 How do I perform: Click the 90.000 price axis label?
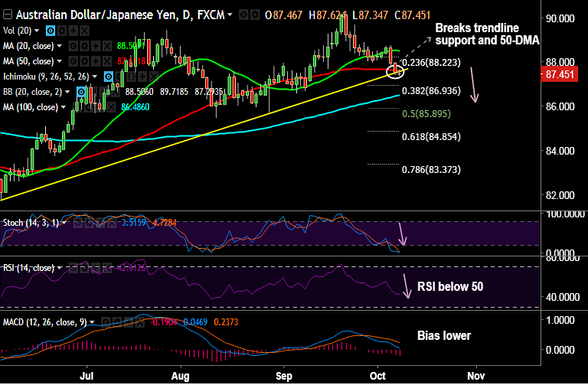560,18
